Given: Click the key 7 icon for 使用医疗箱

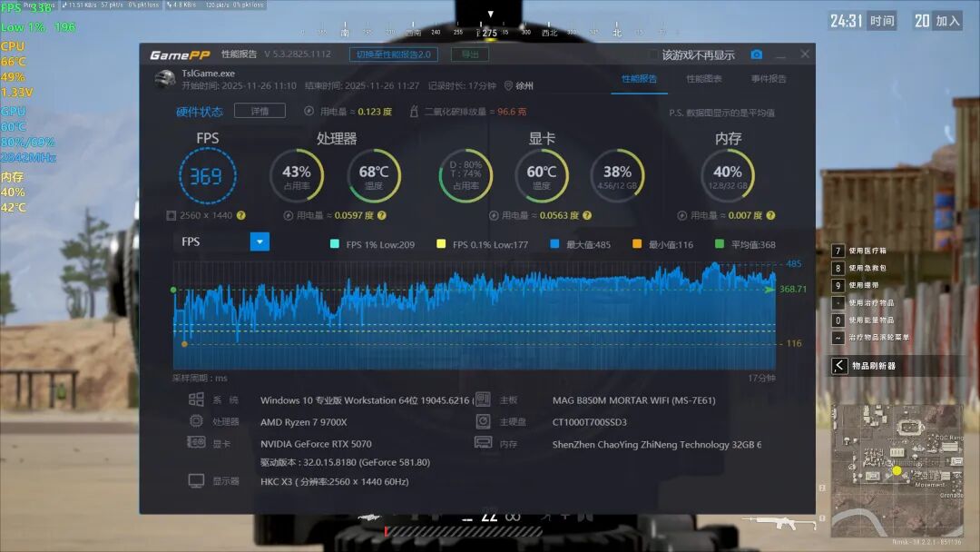Looking at the screenshot, I should (x=838, y=251).
